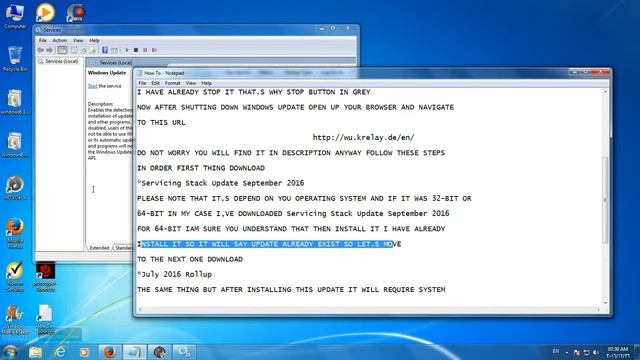Screen dimensions: 640x360
Task: Switch to Notepad taskbar button
Action: pos(134,352)
